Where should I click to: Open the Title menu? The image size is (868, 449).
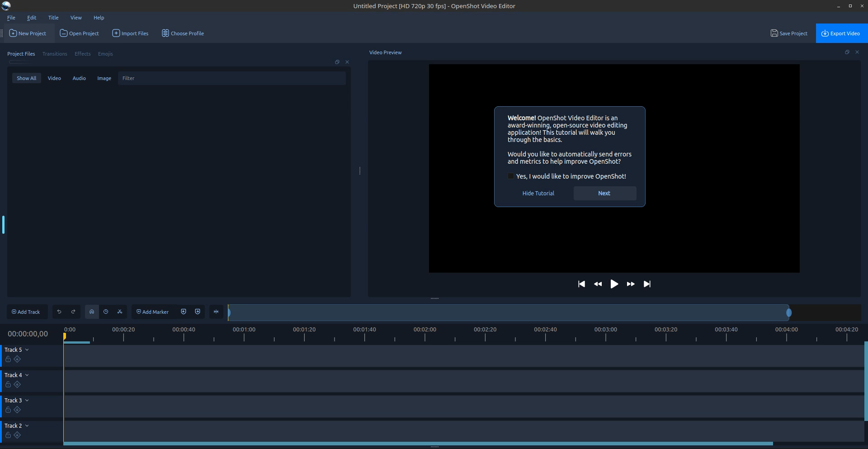53,18
